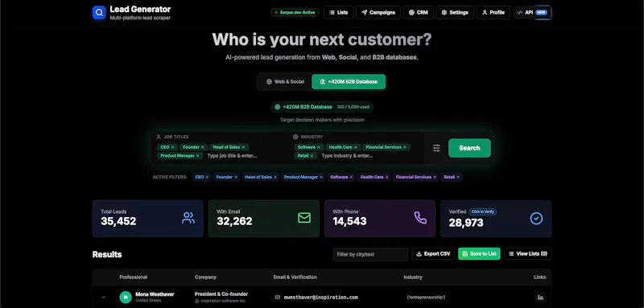Click the With Email envelope icon
The height and width of the screenshot is (308, 644).
[x=304, y=218]
